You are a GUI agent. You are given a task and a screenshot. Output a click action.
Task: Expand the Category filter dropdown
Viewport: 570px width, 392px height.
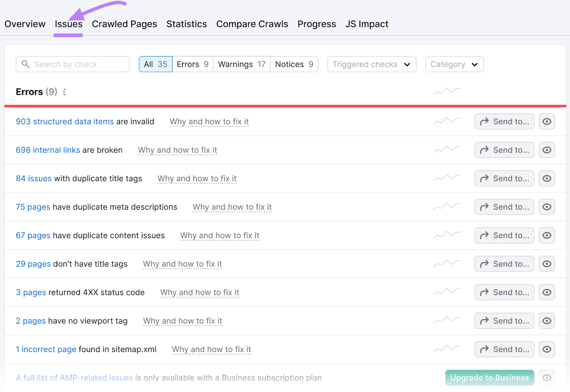454,64
